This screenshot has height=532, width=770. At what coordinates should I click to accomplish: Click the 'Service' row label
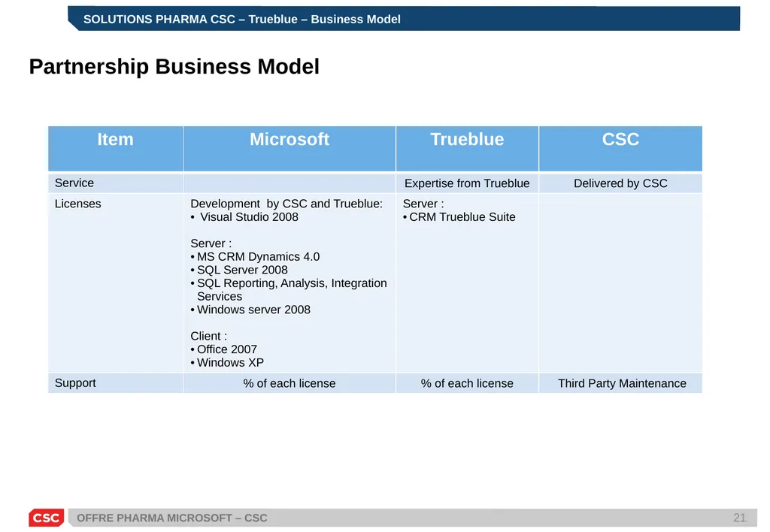coord(74,183)
